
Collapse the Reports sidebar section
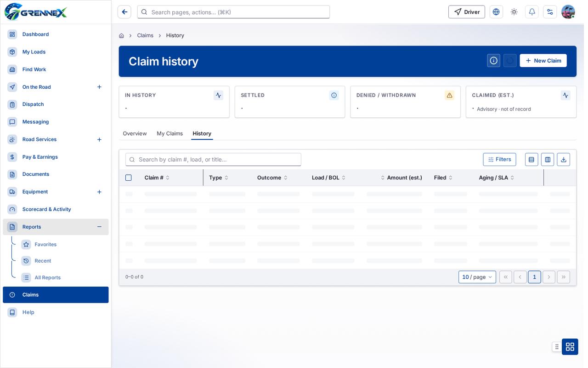tap(99, 227)
